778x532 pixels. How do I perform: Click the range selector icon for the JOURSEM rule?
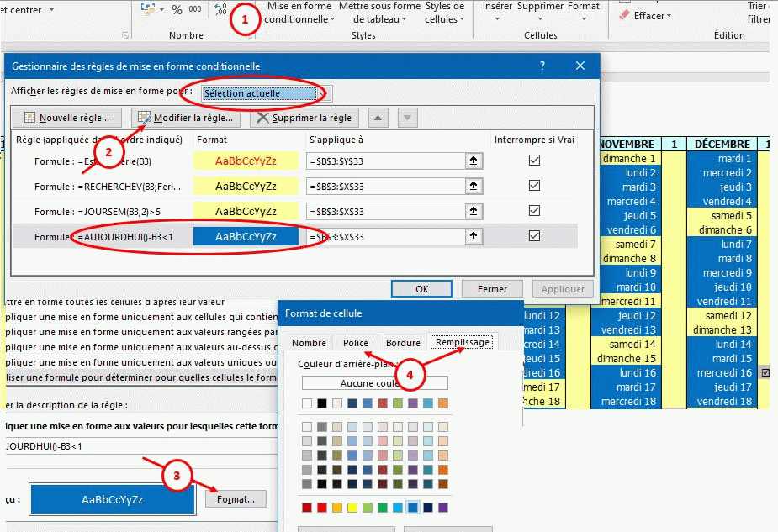[x=474, y=211]
